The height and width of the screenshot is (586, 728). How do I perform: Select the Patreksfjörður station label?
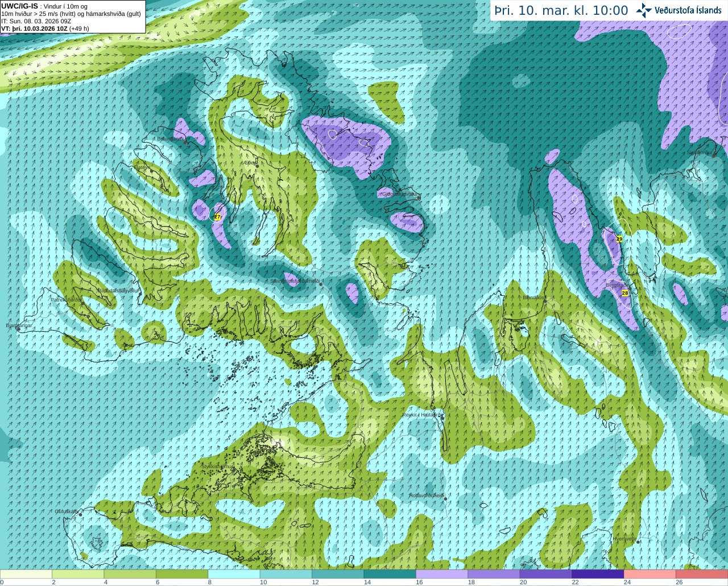[65, 299]
